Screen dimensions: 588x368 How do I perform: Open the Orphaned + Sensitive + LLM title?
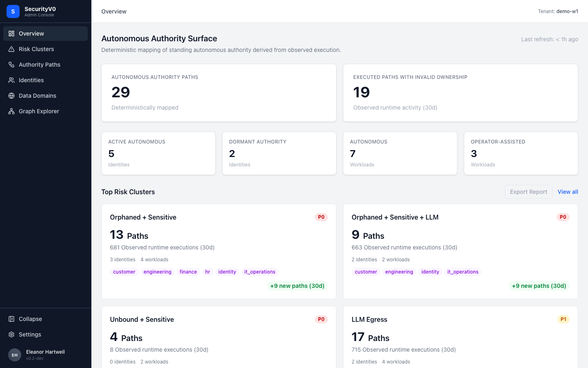tap(395, 217)
